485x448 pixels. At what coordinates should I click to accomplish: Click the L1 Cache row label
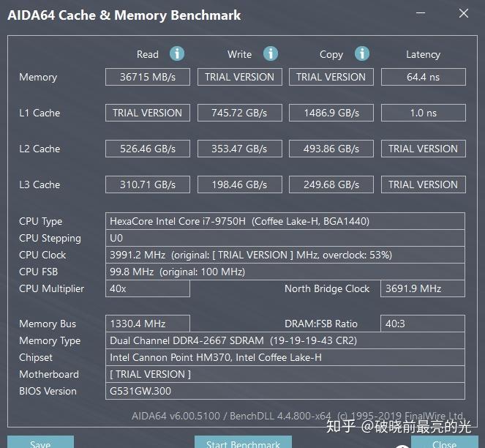click(x=40, y=113)
